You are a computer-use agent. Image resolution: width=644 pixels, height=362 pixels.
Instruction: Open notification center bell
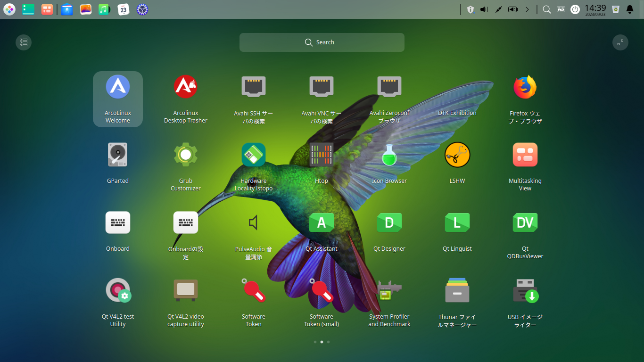coord(630,9)
